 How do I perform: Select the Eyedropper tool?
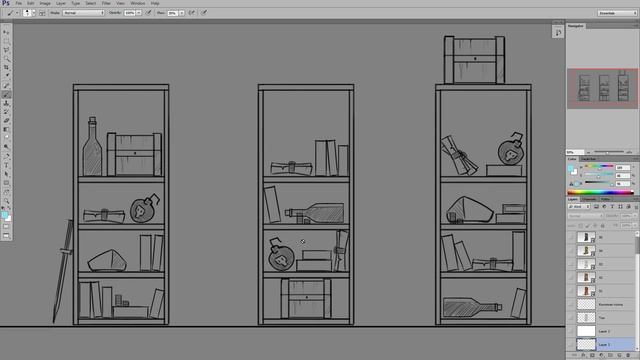(x=6, y=76)
